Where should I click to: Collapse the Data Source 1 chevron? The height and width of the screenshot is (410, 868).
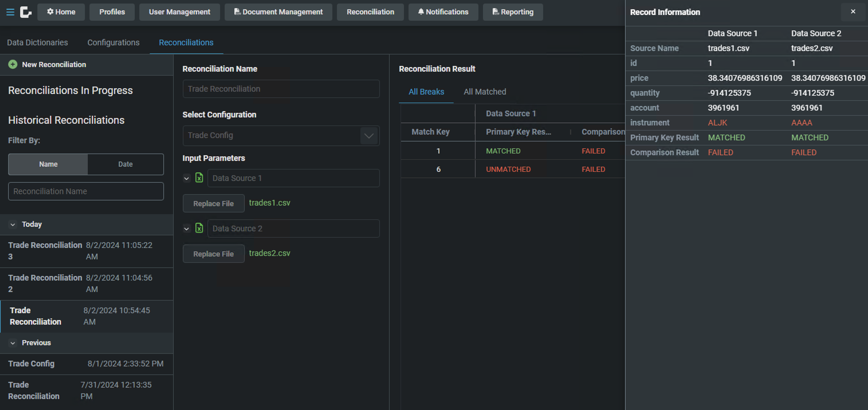(x=186, y=178)
